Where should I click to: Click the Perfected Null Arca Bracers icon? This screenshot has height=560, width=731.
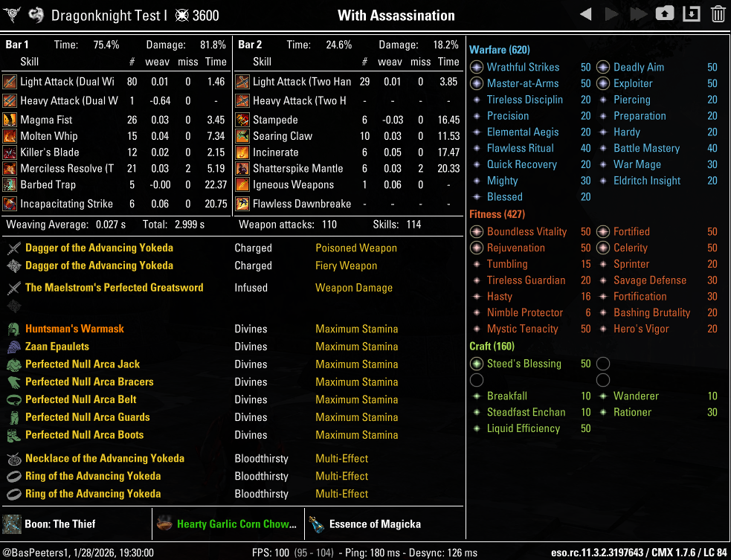[x=14, y=382]
